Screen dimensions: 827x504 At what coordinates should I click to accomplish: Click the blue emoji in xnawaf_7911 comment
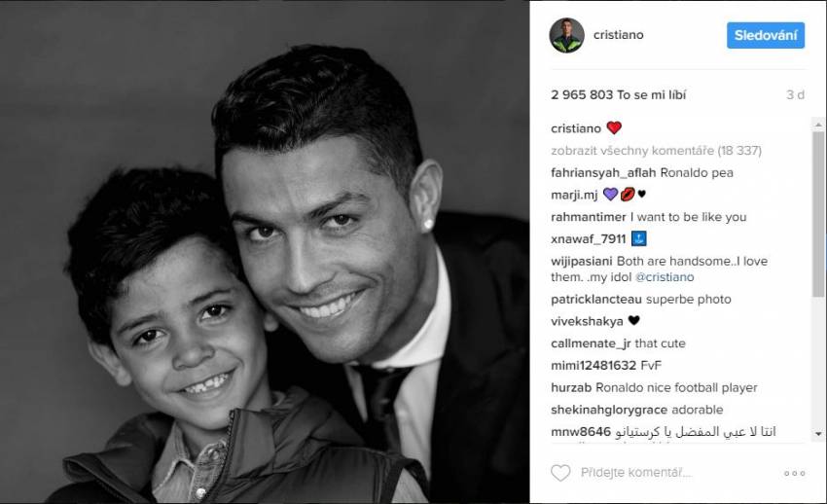[x=638, y=238]
